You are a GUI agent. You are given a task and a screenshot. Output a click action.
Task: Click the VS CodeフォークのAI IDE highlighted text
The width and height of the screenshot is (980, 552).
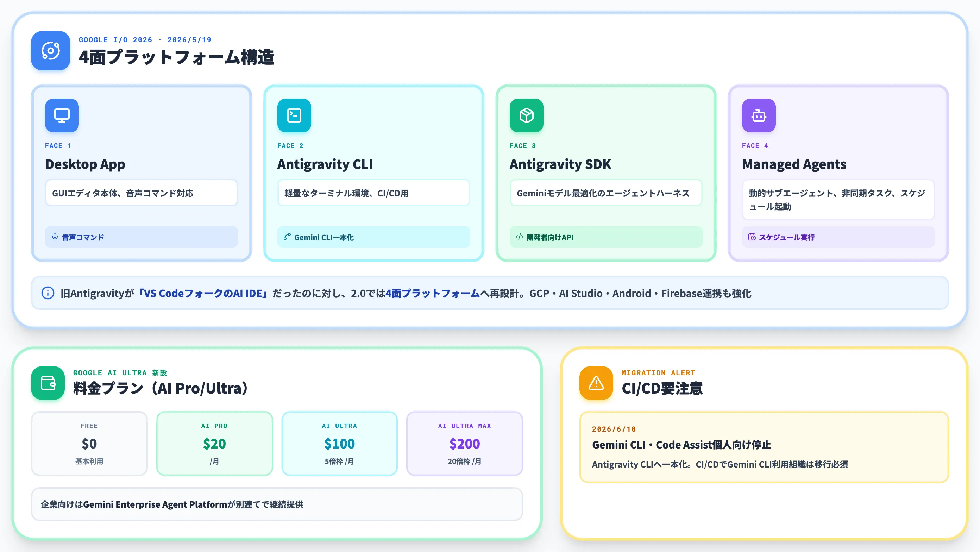[x=203, y=293]
